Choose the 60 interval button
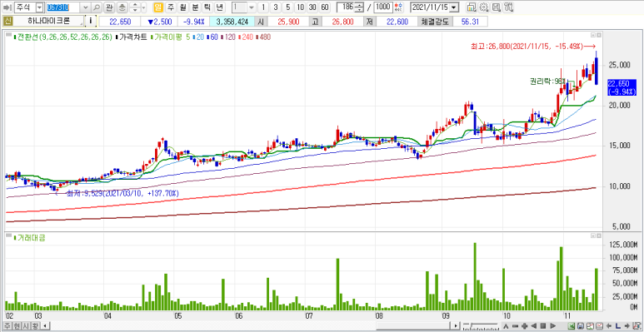This screenshot has height=332, width=644. (x=325, y=7)
